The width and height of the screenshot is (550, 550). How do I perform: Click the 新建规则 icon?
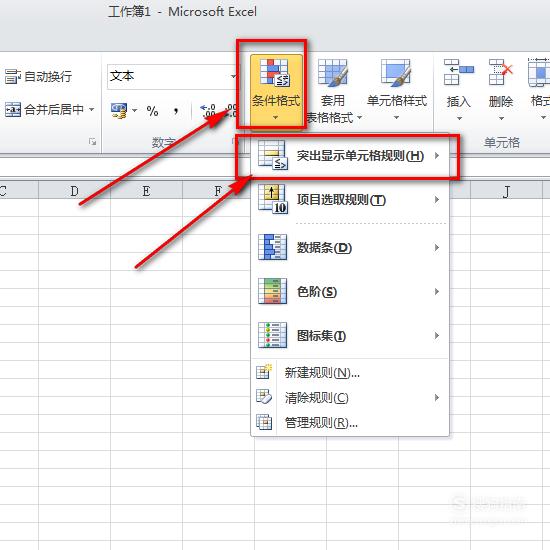pos(264,372)
